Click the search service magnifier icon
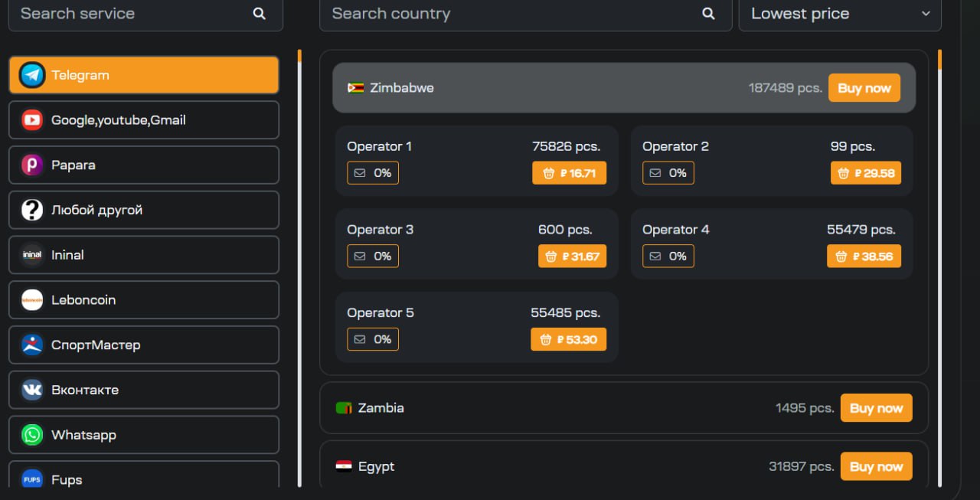Viewport: 980px width, 500px height. [260, 14]
